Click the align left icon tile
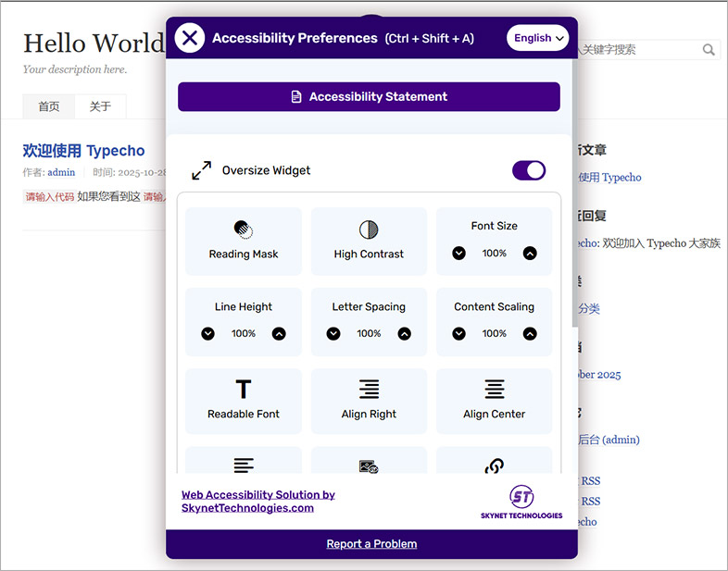Viewport: 728px width, 571px height. [244, 461]
